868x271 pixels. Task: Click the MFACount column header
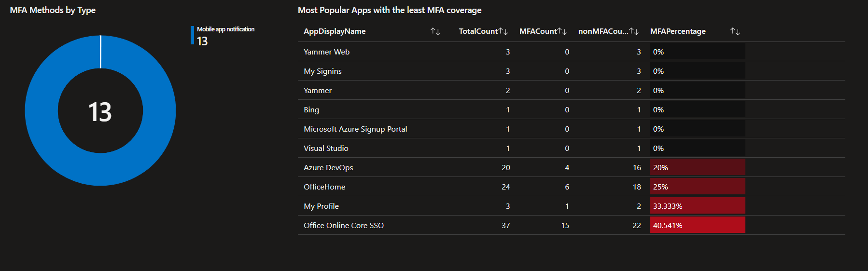pos(538,31)
